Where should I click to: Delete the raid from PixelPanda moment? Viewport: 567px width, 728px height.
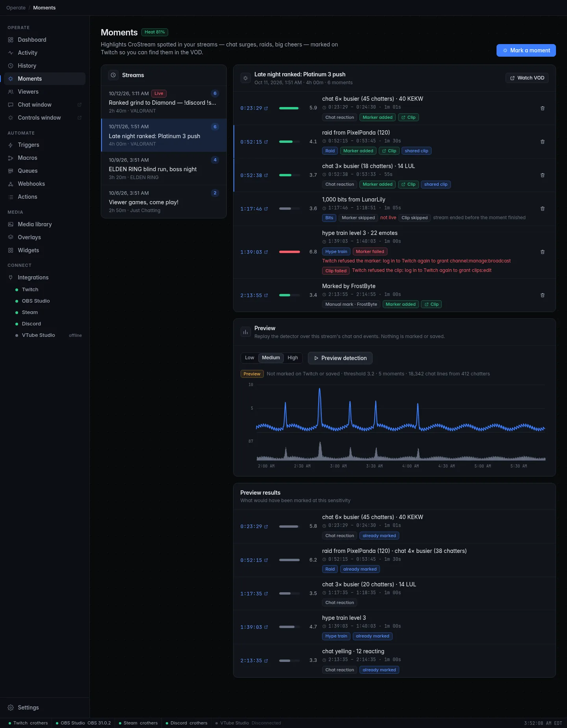click(x=543, y=142)
